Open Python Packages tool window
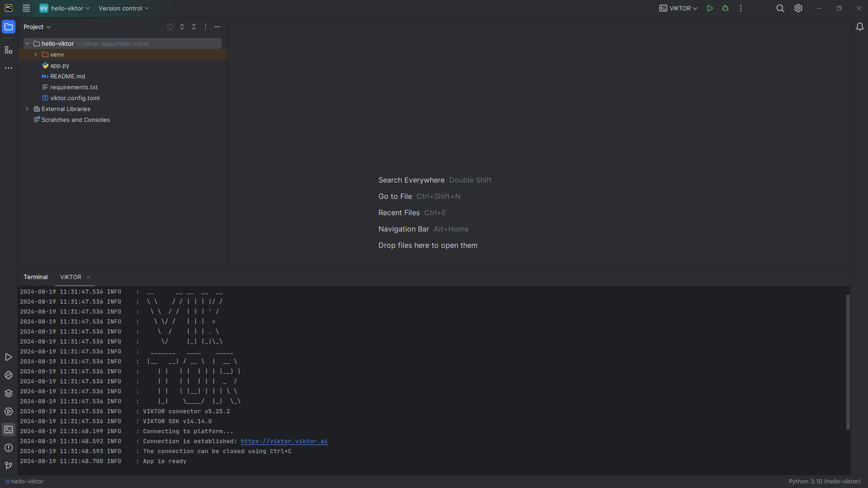868x488 pixels. (x=8, y=393)
